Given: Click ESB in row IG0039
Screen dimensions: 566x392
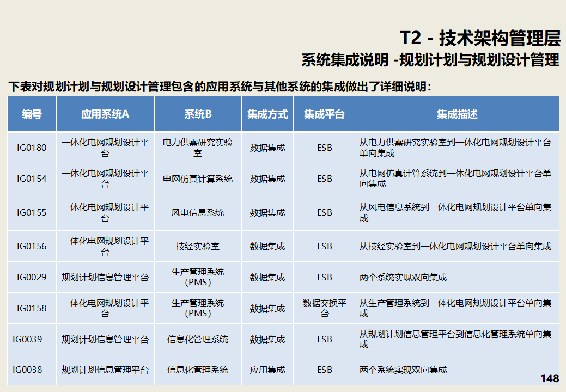Looking at the screenshot, I should [325, 339].
